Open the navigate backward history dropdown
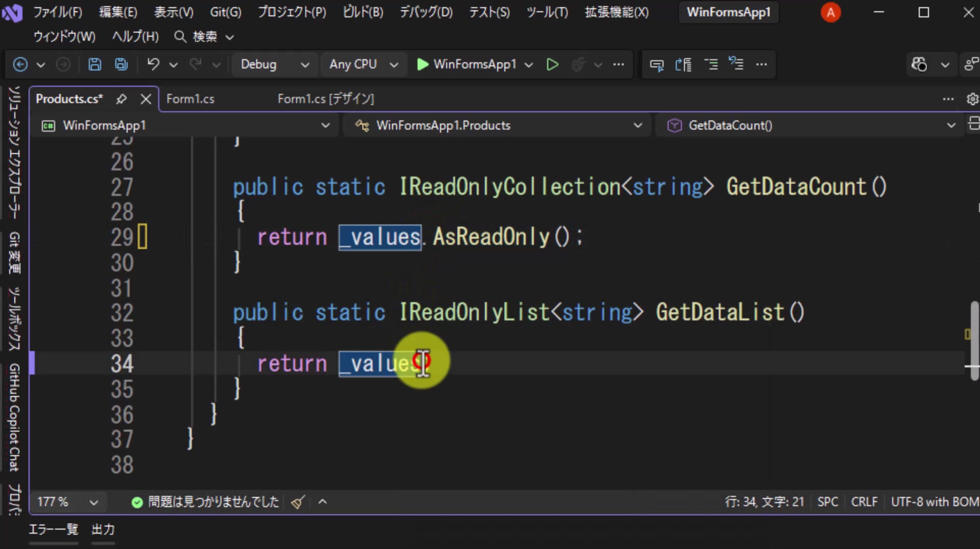The height and width of the screenshot is (549, 980). pyautogui.click(x=41, y=65)
